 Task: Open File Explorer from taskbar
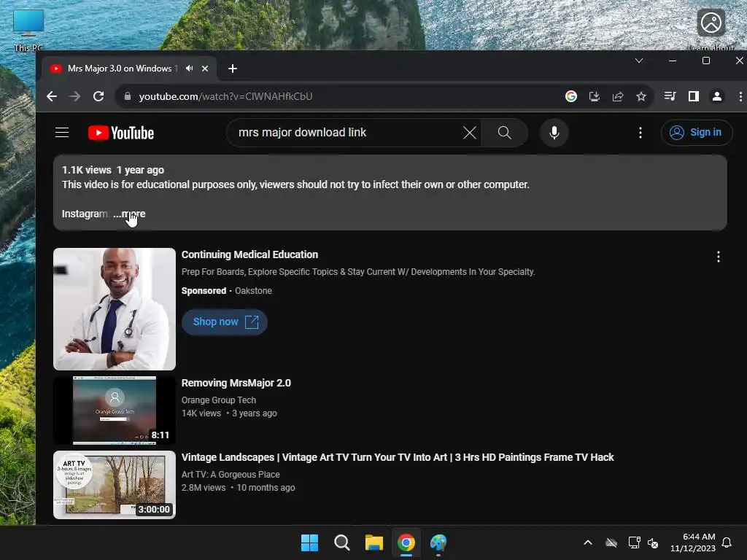[x=374, y=542]
